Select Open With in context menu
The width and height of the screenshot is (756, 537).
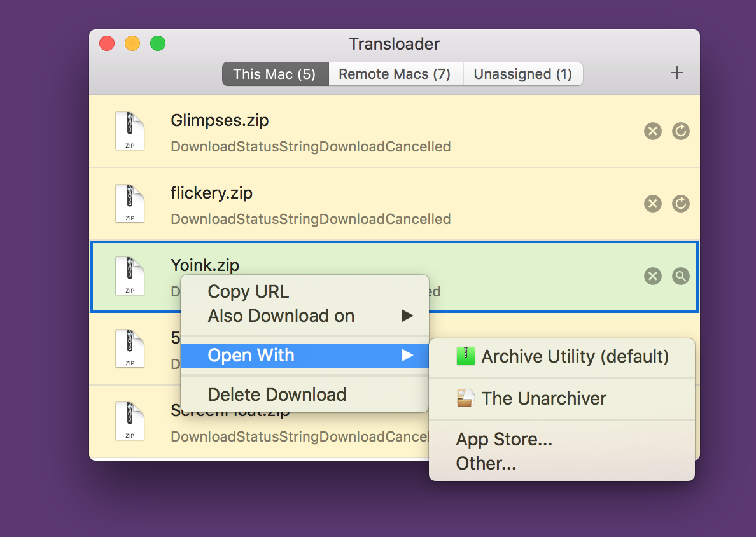pyautogui.click(x=305, y=355)
